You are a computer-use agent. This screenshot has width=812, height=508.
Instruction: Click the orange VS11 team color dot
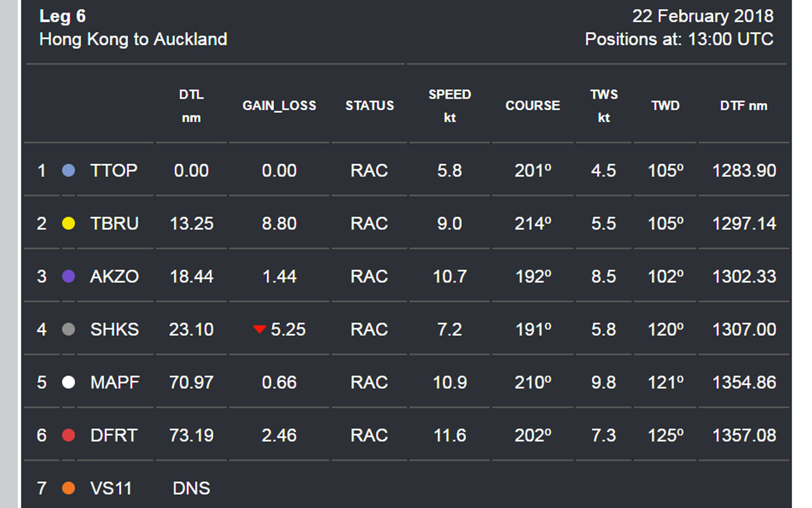point(69,488)
